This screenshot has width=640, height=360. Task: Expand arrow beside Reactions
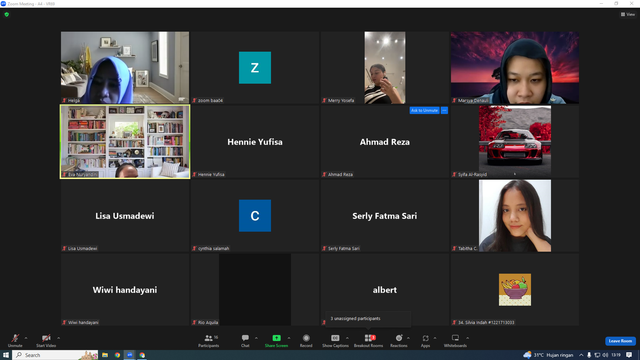408,338
